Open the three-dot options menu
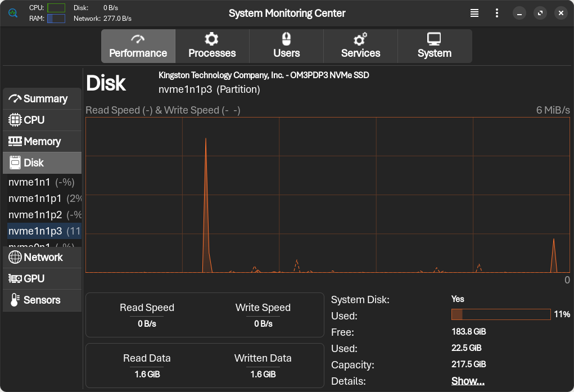Screen dimensions: 574x392 tap(497, 13)
